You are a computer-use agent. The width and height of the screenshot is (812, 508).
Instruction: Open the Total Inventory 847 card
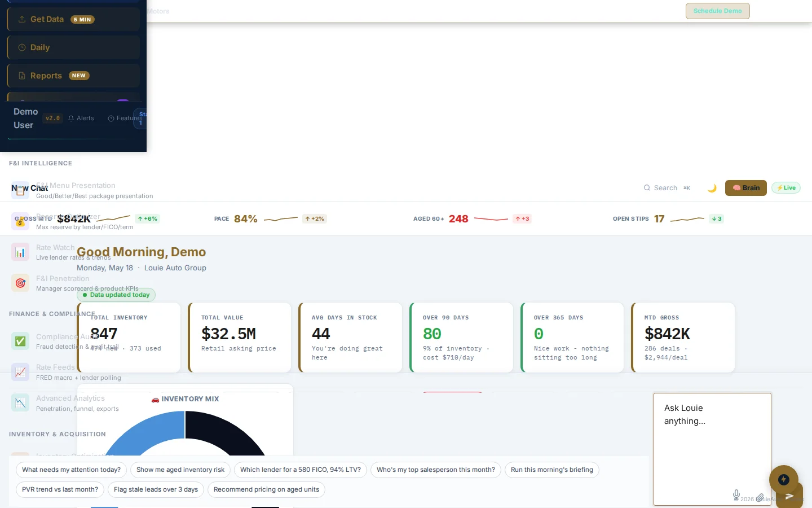(x=129, y=338)
